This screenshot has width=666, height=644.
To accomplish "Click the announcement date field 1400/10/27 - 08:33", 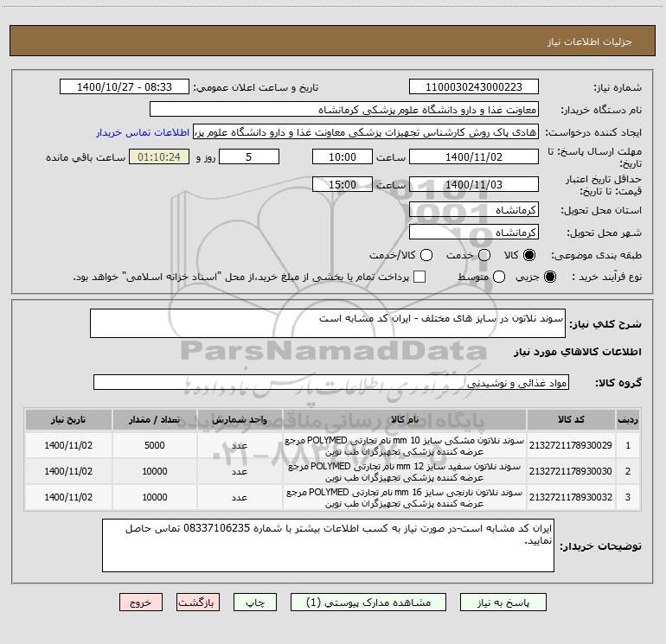I will pyautogui.click(x=124, y=87).
